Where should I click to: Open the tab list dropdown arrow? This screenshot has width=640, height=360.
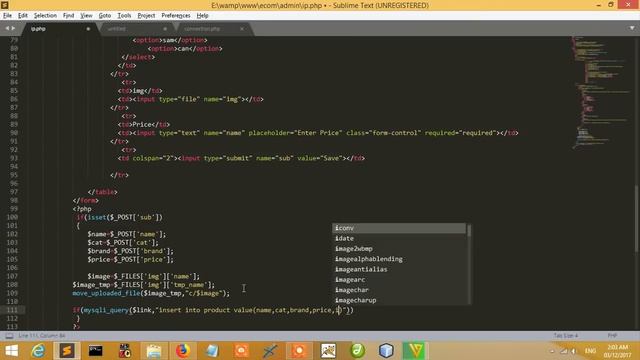(632, 28)
